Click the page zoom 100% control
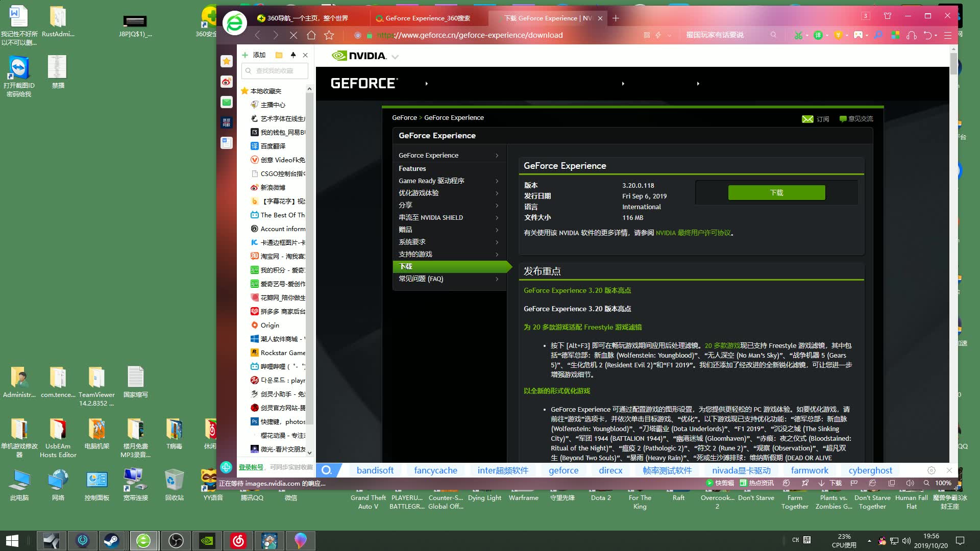The width and height of the screenshot is (980, 551). (943, 483)
